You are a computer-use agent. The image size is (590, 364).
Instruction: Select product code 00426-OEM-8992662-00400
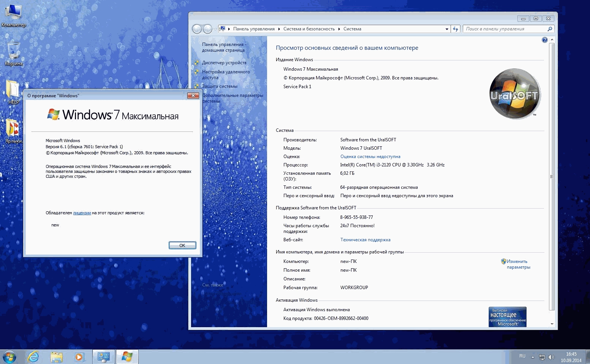click(x=341, y=318)
